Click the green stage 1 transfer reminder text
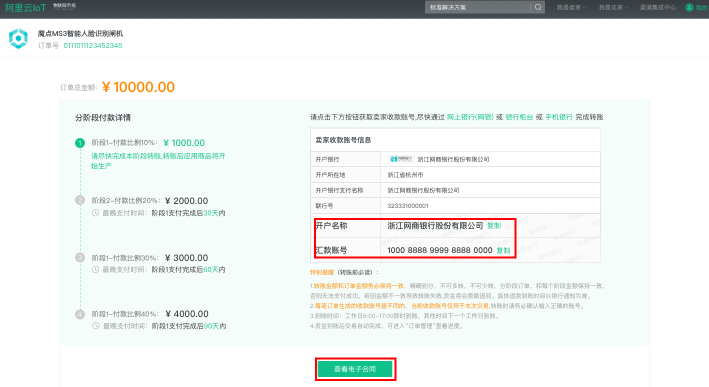Viewport: 709px width, 387px height. point(158,161)
